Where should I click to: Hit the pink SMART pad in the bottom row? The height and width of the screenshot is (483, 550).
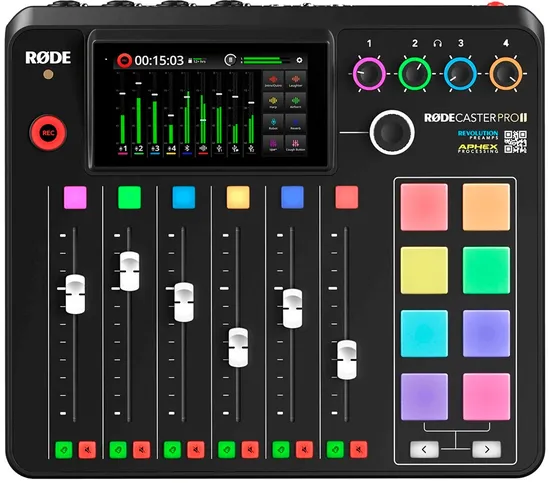tap(486, 397)
